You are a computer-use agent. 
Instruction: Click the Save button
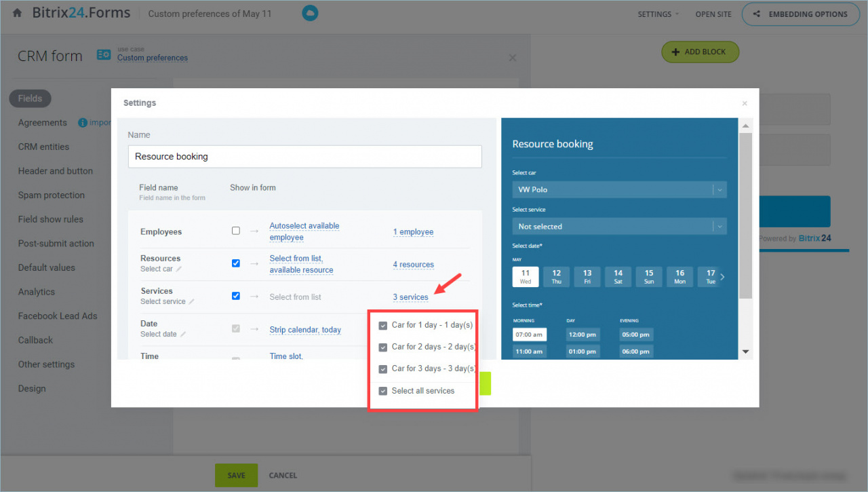point(237,475)
